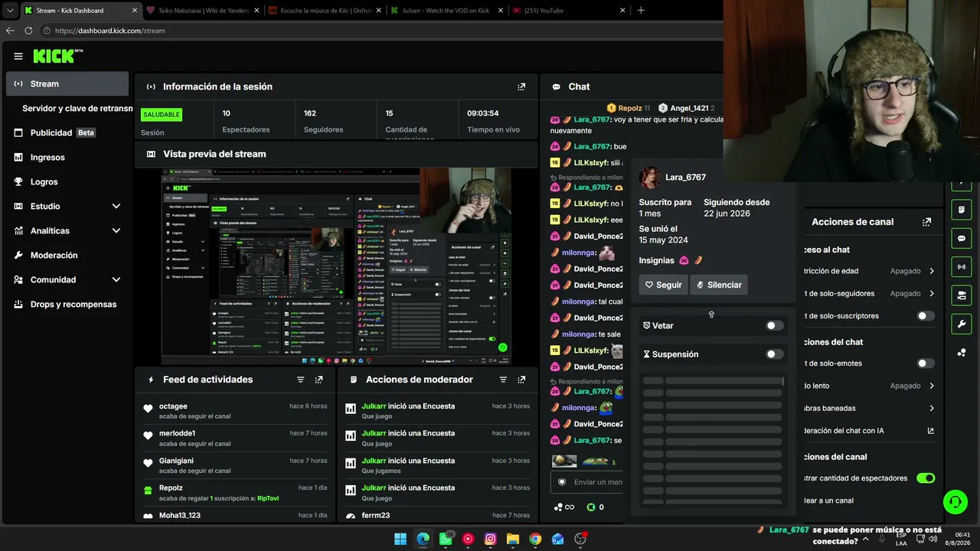Open the Moderación con IA external link icon

coord(930,431)
